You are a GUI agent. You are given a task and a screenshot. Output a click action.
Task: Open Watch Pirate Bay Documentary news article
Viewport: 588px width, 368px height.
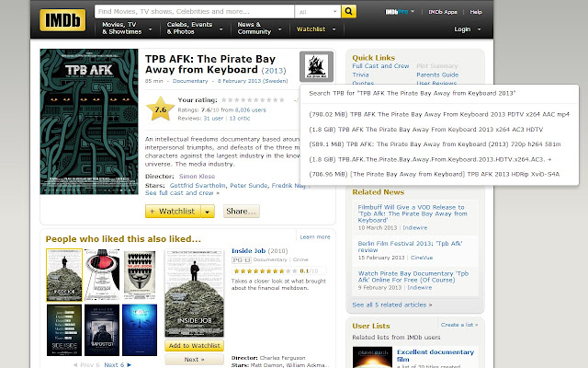point(413,277)
